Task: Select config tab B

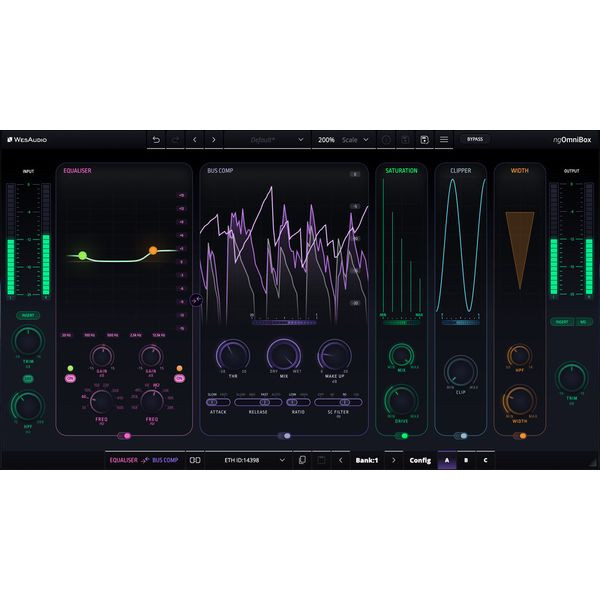Action: (466, 460)
